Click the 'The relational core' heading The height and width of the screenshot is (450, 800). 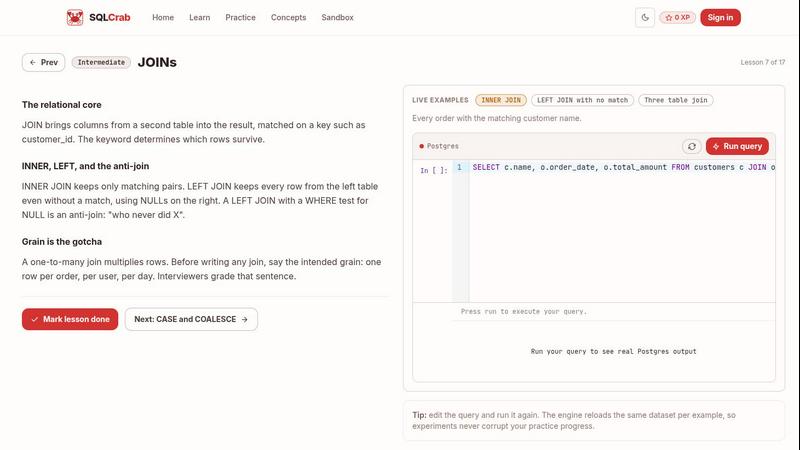point(62,105)
